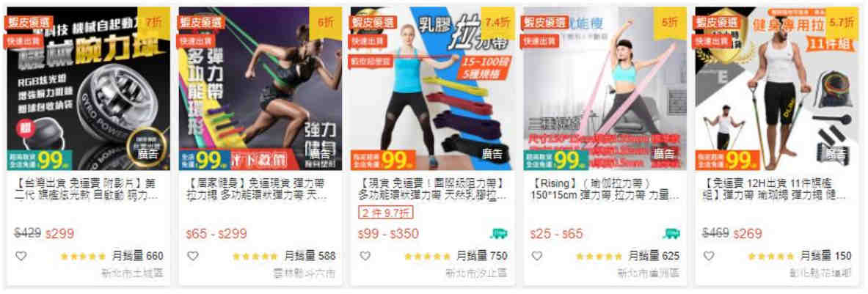The width and height of the screenshot is (868, 294).
Task: Open the running woman resistance band image
Action: click(260, 89)
